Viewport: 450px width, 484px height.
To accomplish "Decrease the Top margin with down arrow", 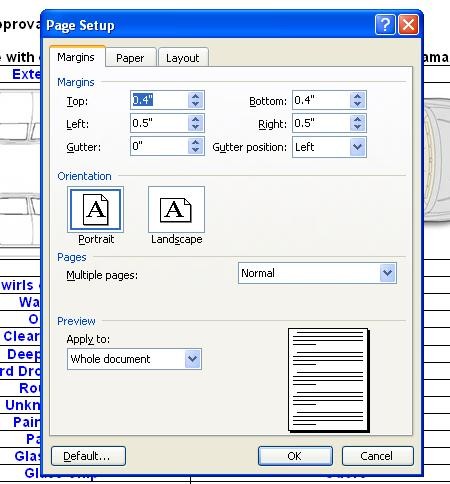I will tap(196, 104).
